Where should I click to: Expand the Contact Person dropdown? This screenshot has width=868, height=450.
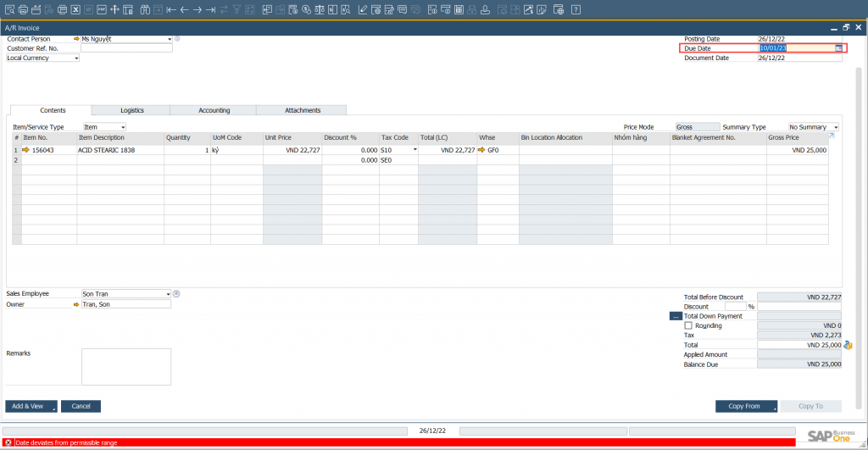point(170,39)
